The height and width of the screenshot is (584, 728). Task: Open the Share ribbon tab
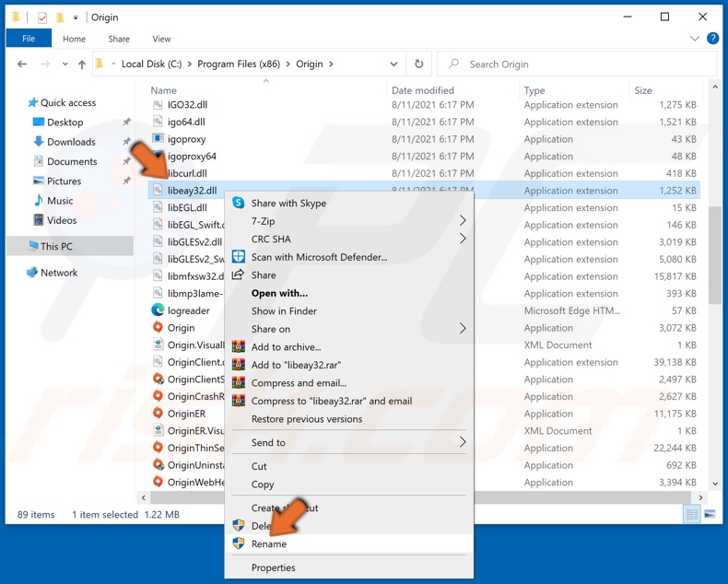[x=119, y=39]
